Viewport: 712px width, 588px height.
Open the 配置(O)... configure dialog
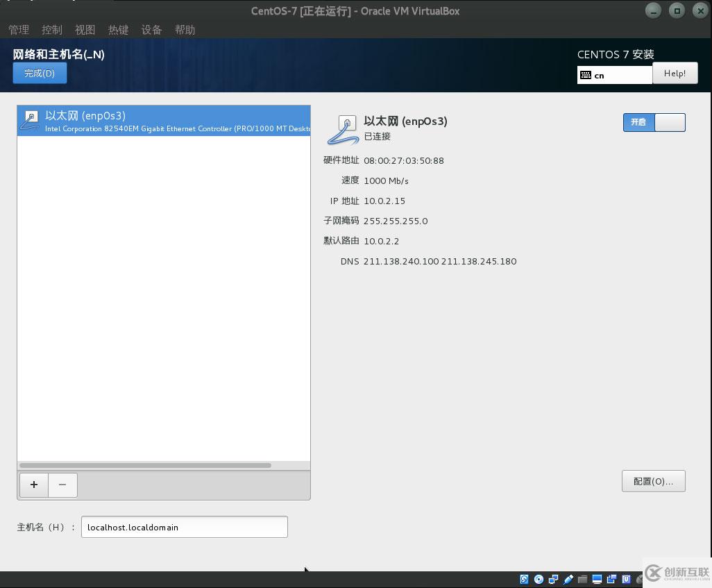click(x=654, y=481)
